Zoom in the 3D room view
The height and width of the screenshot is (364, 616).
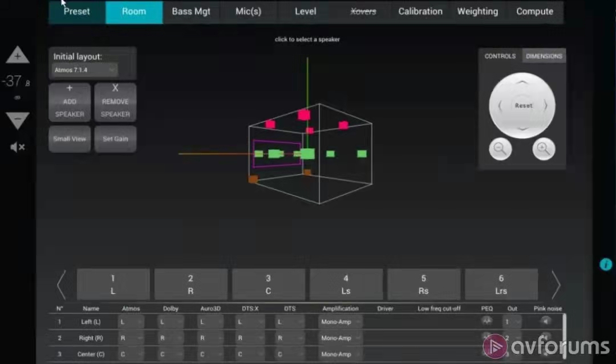click(544, 149)
